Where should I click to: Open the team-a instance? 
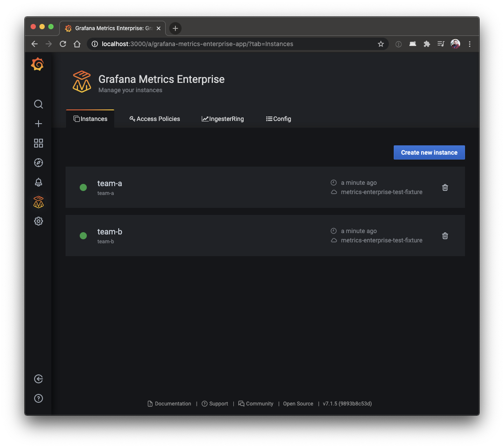(110, 183)
